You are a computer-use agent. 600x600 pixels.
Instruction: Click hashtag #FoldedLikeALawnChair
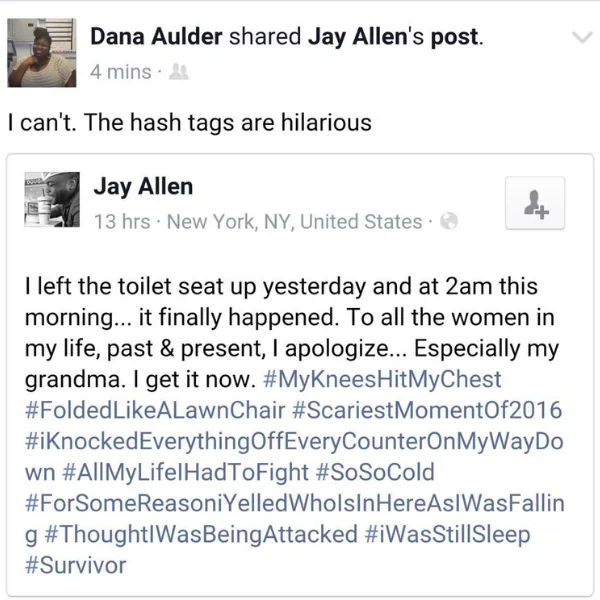coord(155,410)
